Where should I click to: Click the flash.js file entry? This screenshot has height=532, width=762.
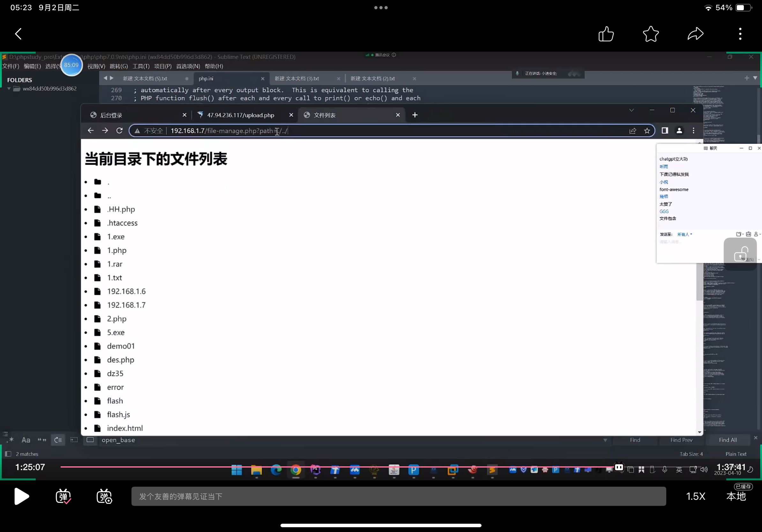coord(118,414)
